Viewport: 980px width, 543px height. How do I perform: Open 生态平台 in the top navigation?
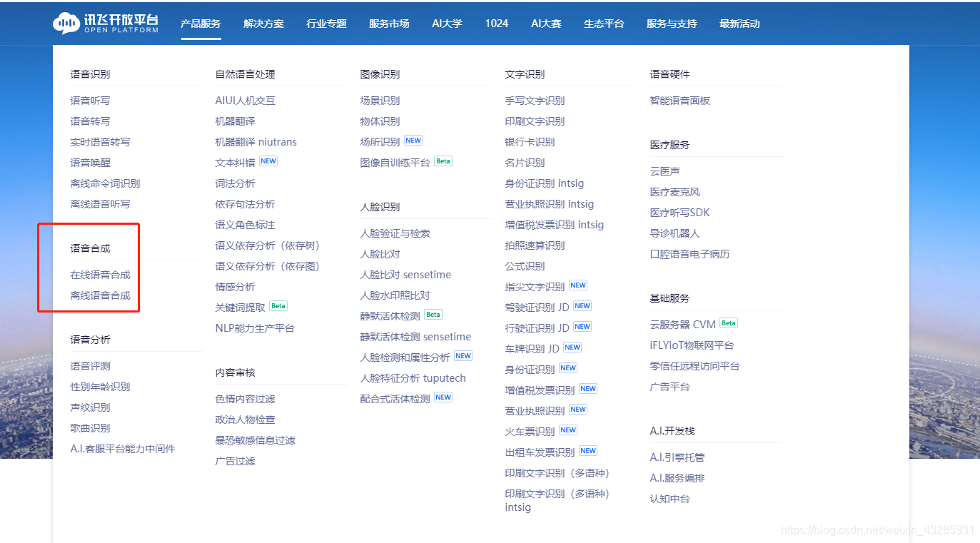click(604, 24)
